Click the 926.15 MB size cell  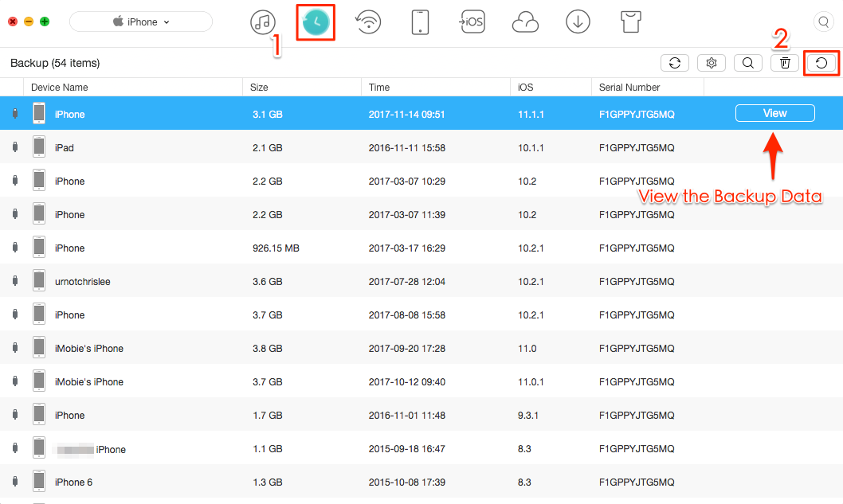pos(276,248)
